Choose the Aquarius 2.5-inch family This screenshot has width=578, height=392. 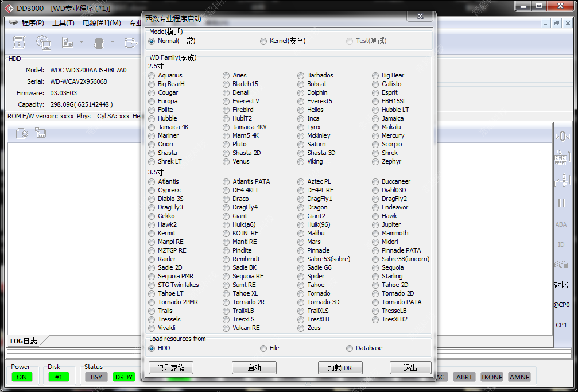pos(165,75)
